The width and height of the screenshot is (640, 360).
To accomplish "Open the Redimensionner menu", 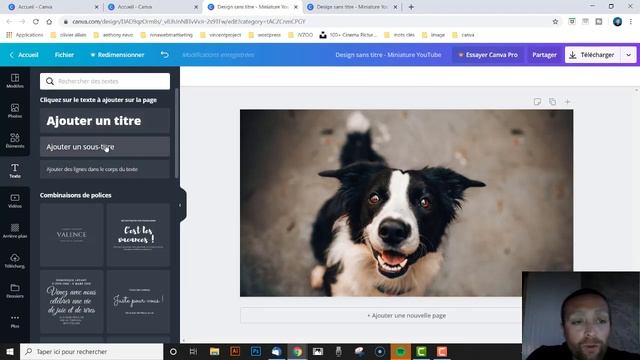I will pos(117,55).
